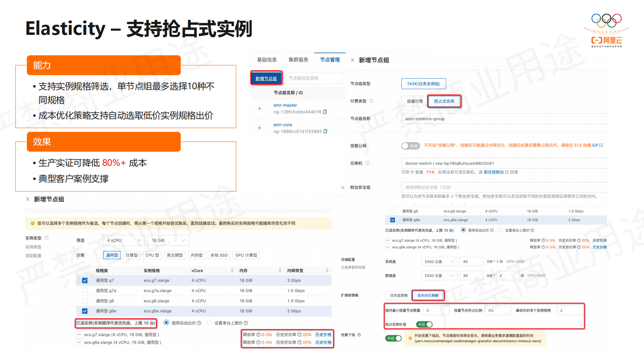Select the 内存型 category filter
Image resolution: width=644 pixels, height=362 pixels.
pos(197,255)
